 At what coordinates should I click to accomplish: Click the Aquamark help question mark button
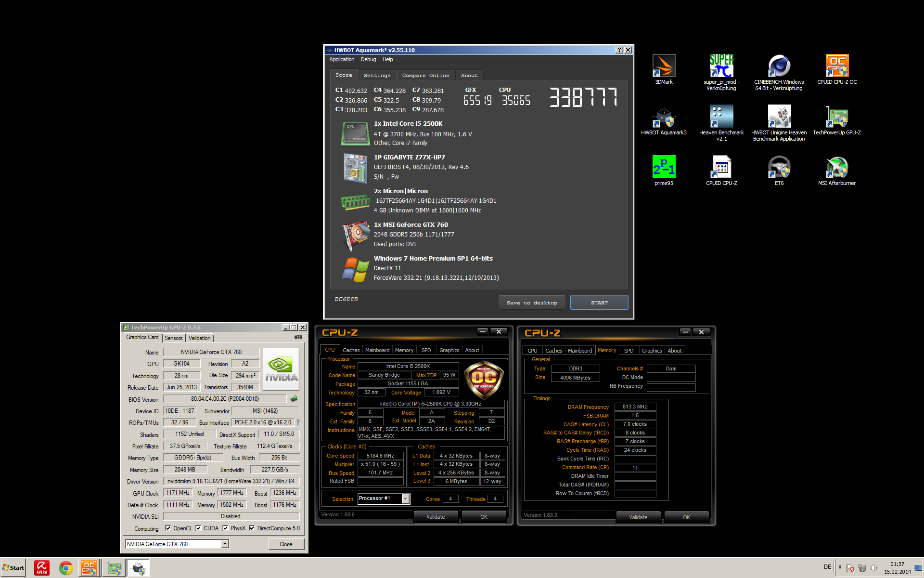pos(619,50)
